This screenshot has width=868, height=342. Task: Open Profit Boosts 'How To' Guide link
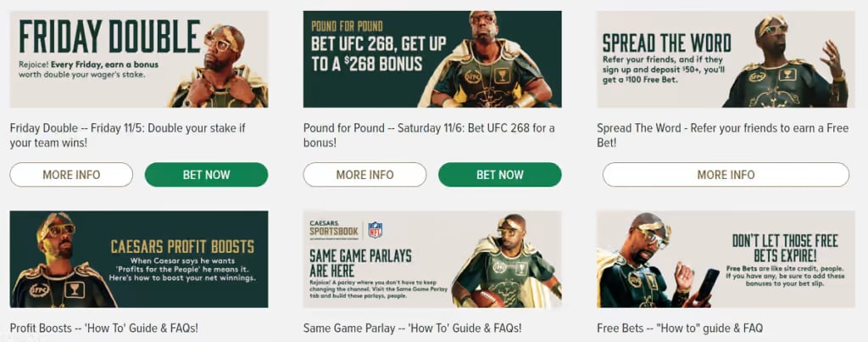(x=104, y=328)
